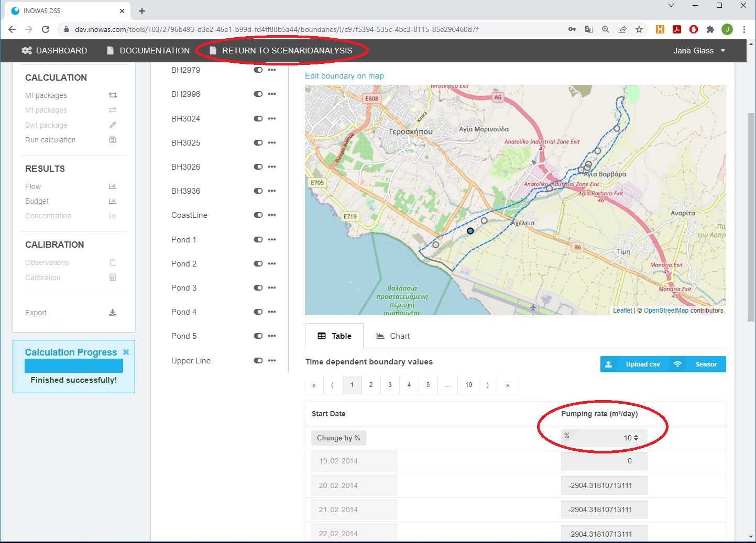Click the Budget results chart icon
The height and width of the screenshot is (543, 756).
click(x=113, y=201)
